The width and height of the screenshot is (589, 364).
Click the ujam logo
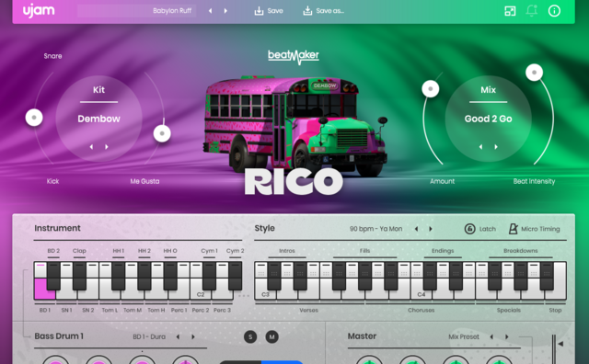pyautogui.click(x=39, y=11)
